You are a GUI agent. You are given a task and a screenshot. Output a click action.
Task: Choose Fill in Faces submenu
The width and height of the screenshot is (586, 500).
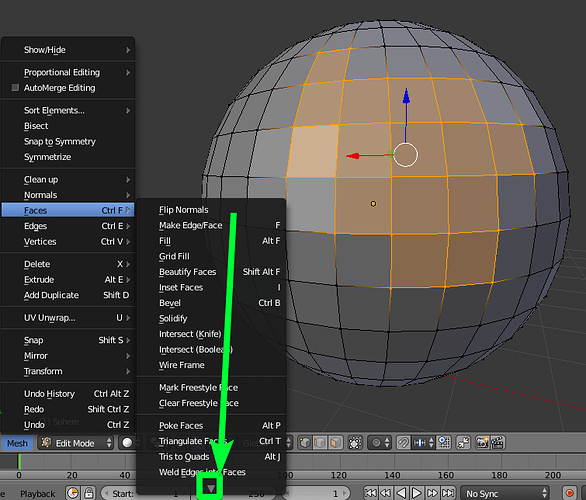click(x=211, y=241)
